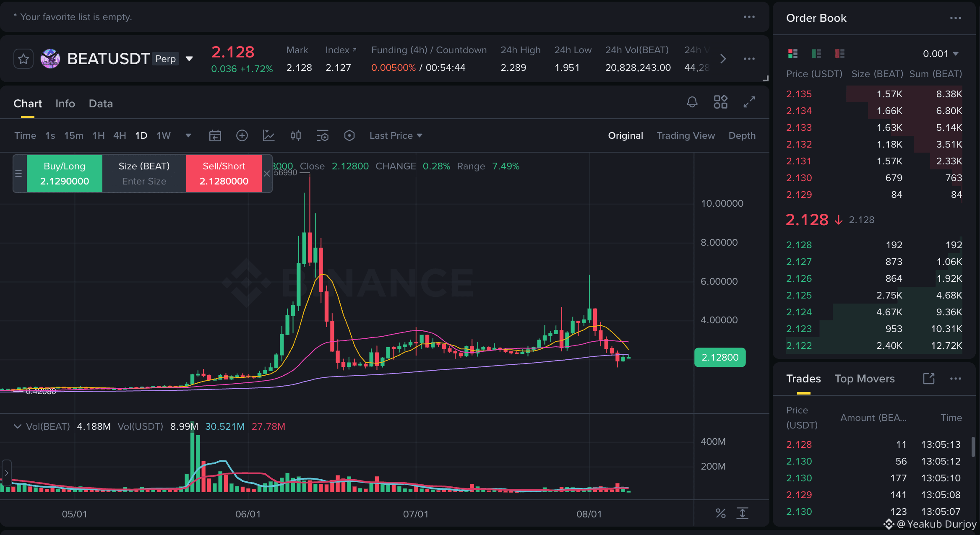Open favorites bar more options menu
980x535 pixels.
pyautogui.click(x=749, y=17)
